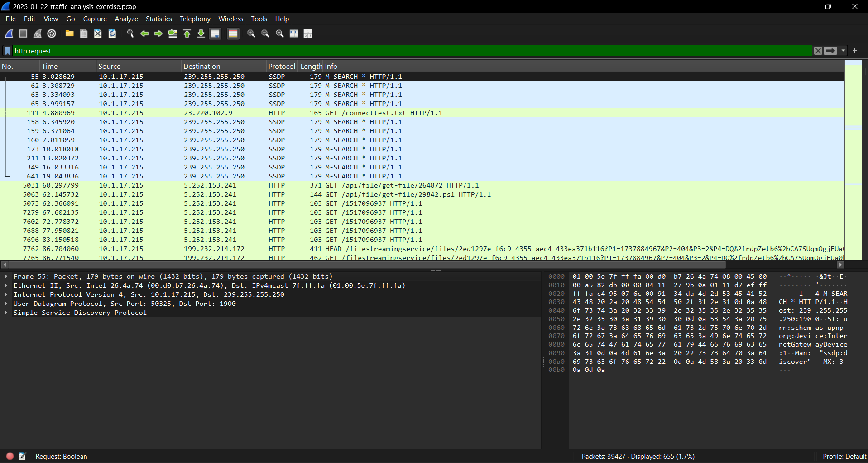Click the display filter bookmark icon
Screen dimensions: 868x463
[8, 51]
